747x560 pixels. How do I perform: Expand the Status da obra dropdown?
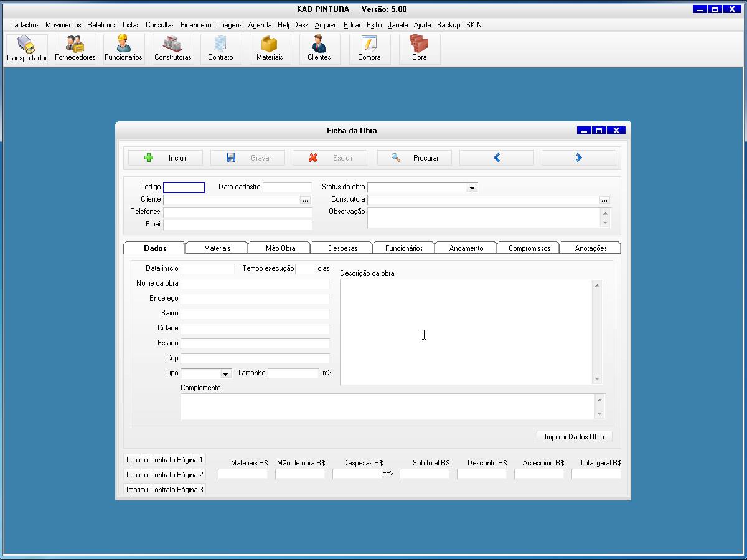472,188
